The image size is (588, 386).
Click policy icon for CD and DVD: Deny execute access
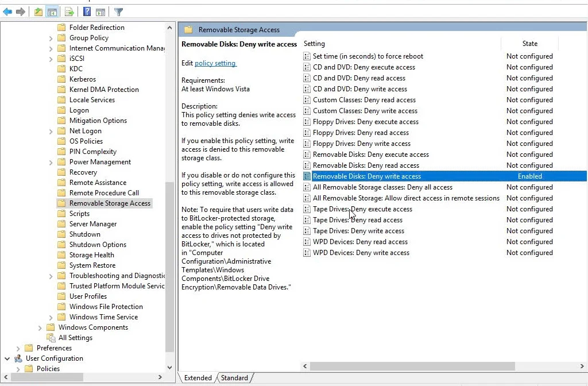tap(307, 67)
